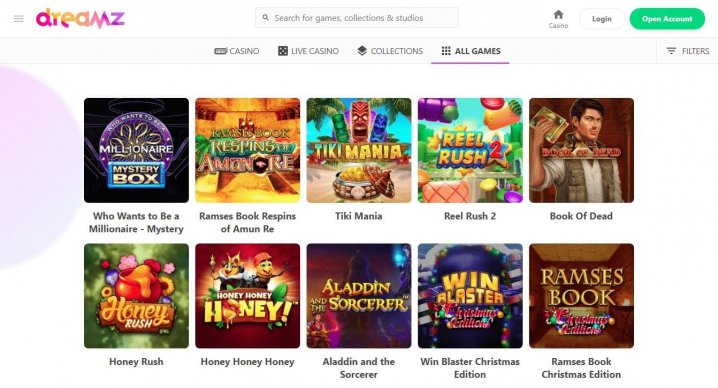
Task: Click the Casino slot machine icon in the nav
Action: coord(220,51)
